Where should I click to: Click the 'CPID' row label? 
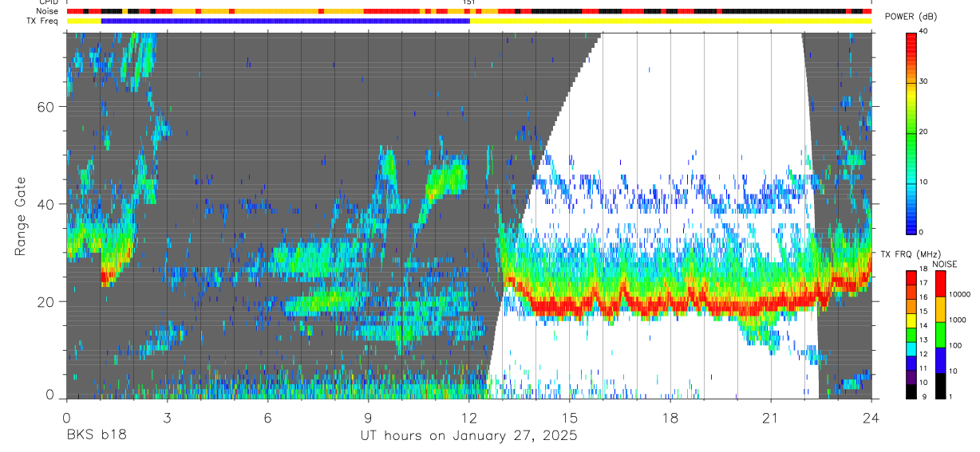[x=49, y=3]
